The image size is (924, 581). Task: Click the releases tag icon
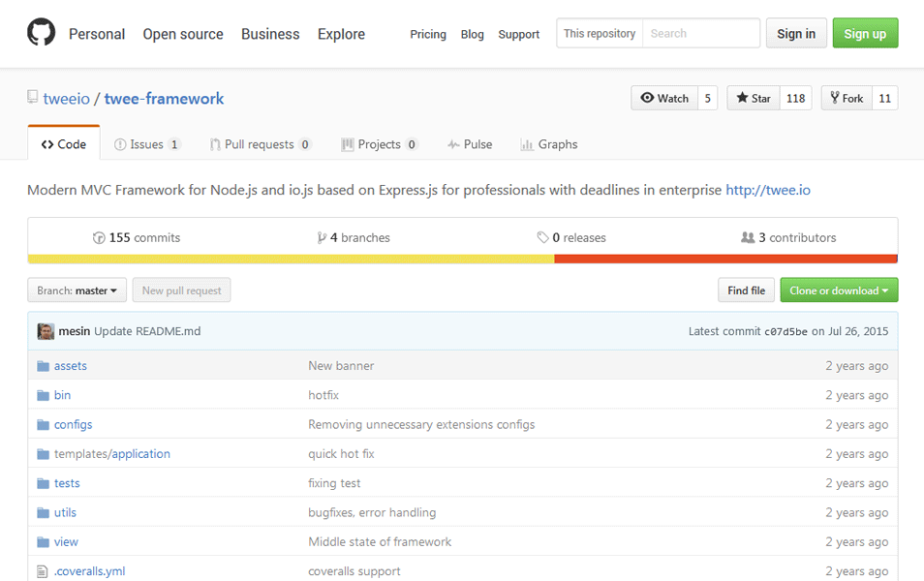coord(542,237)
